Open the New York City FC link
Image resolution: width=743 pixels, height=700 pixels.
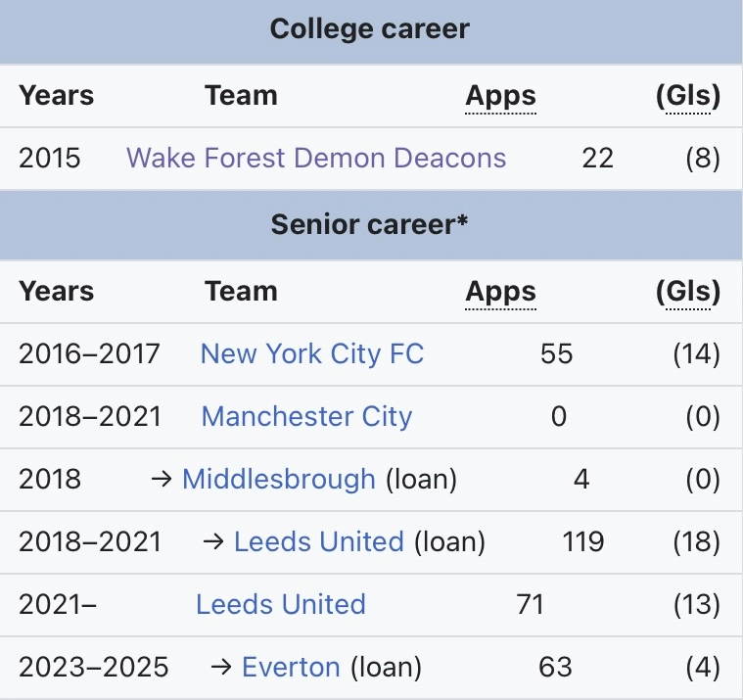tap(312, 353)
